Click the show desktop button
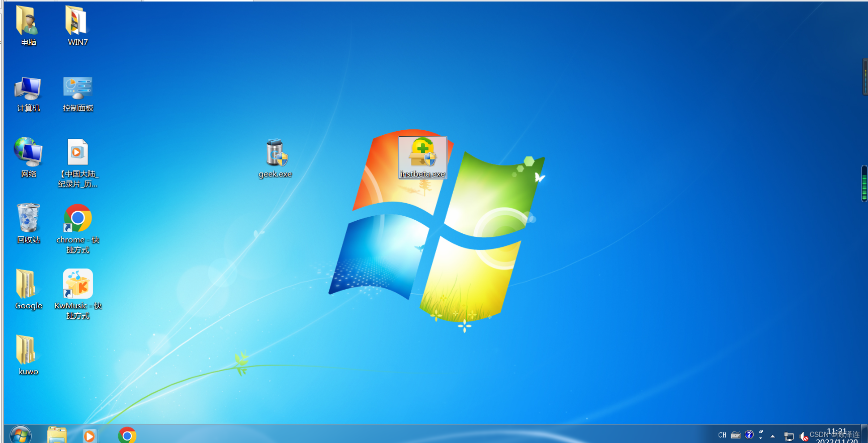Viewport: 868px width, 443px height. [x=864, y=434]
